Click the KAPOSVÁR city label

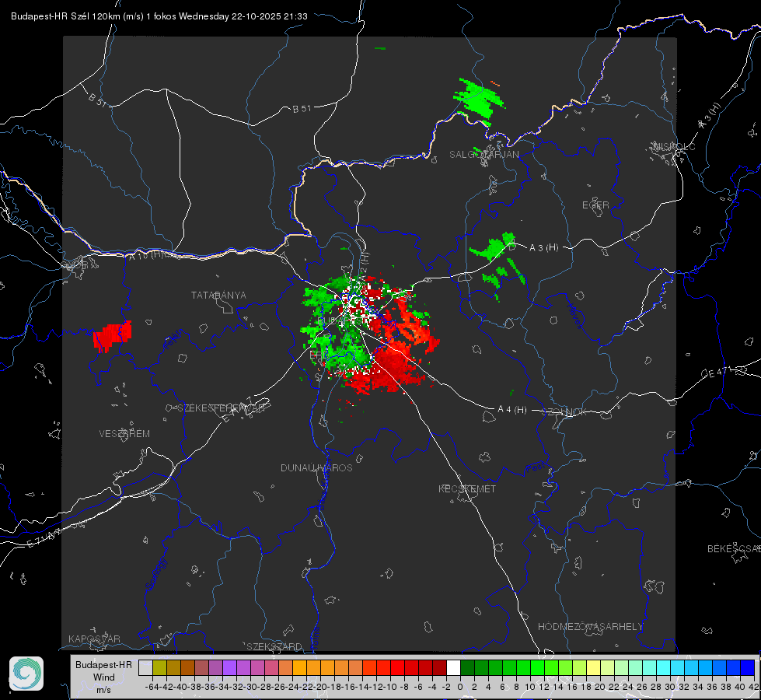pyautogui.click(x=94, y=639)
